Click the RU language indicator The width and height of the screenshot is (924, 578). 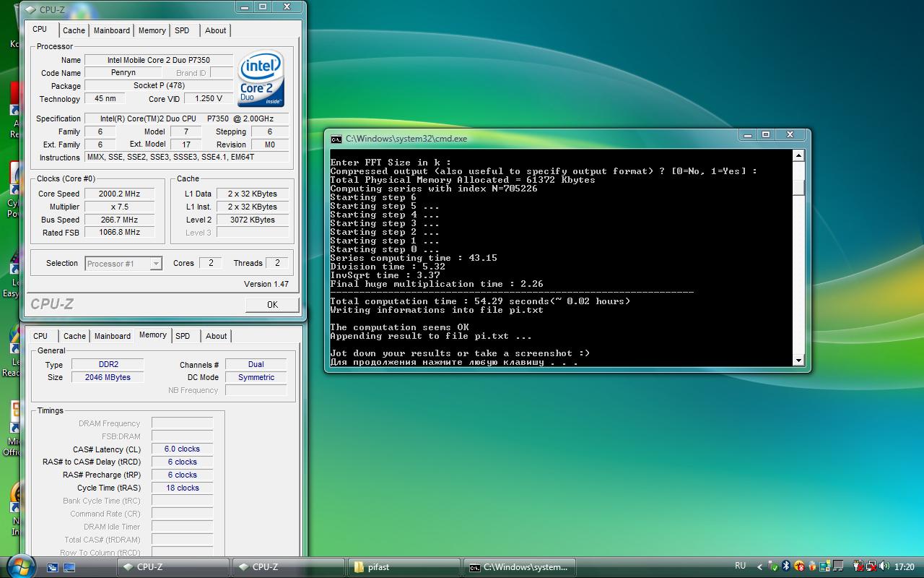tap(741, 566)
